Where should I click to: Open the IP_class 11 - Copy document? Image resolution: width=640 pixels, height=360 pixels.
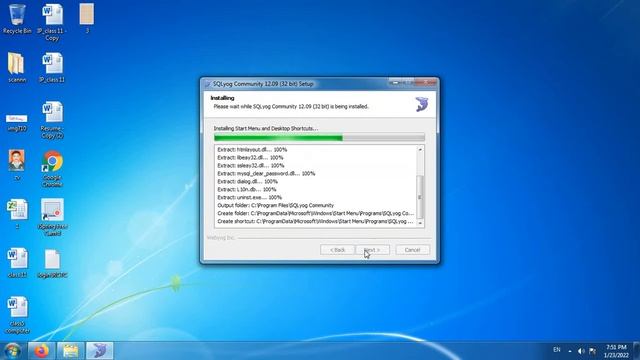[x=52, y=22]
